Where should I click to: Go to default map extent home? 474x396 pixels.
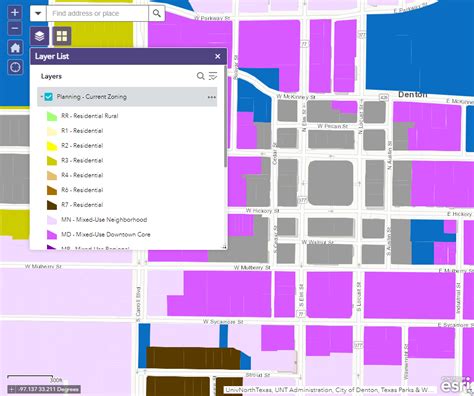pyautogui.click(x=15, y=48)
